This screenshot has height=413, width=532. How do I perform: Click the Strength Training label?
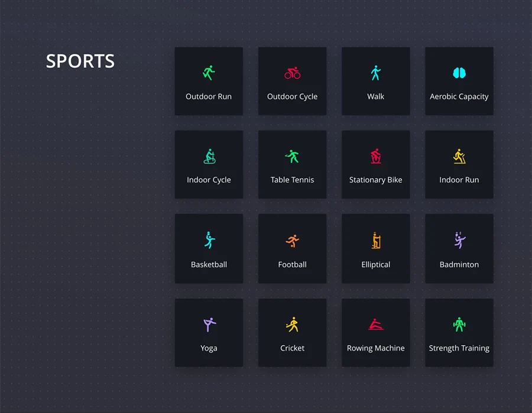coord(459,349)
